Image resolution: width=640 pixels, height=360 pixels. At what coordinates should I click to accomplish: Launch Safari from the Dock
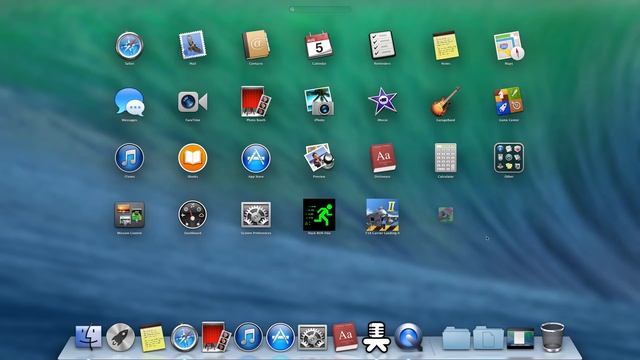184,338
